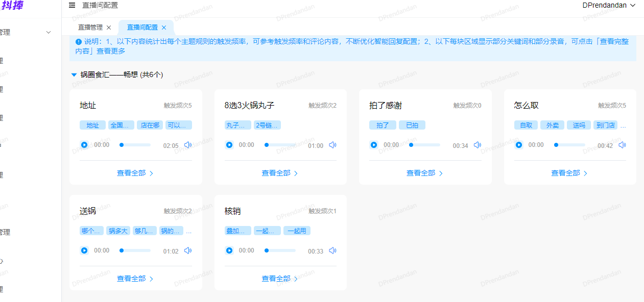Close the 直播间配置 tab

click(163, 28)
